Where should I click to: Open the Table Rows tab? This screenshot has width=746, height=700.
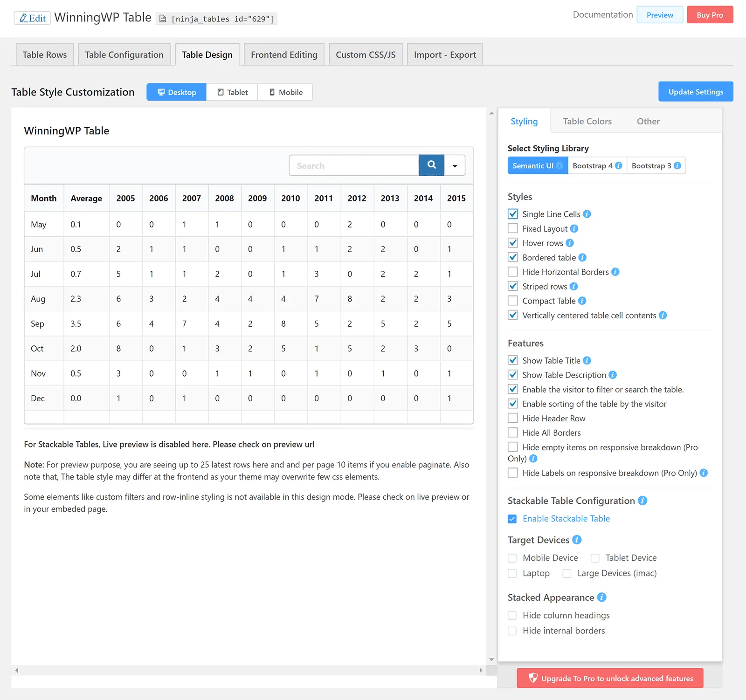(45, 55)
